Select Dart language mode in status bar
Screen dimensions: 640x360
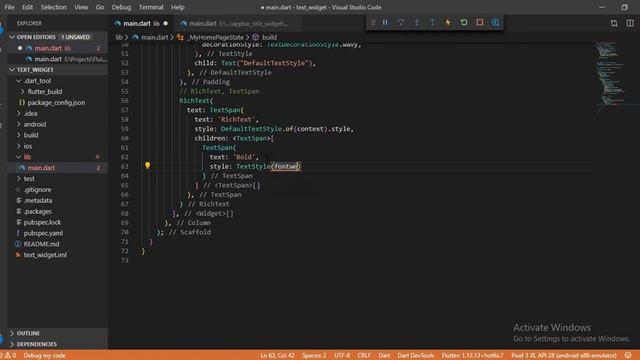pyautogui.click(x=384, y=356)
